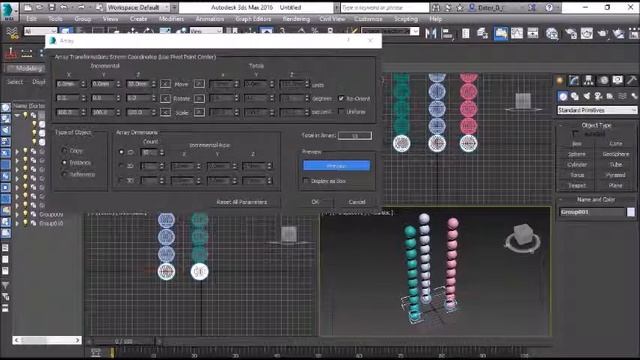Open the Modifiers menu

pos(171,19)
